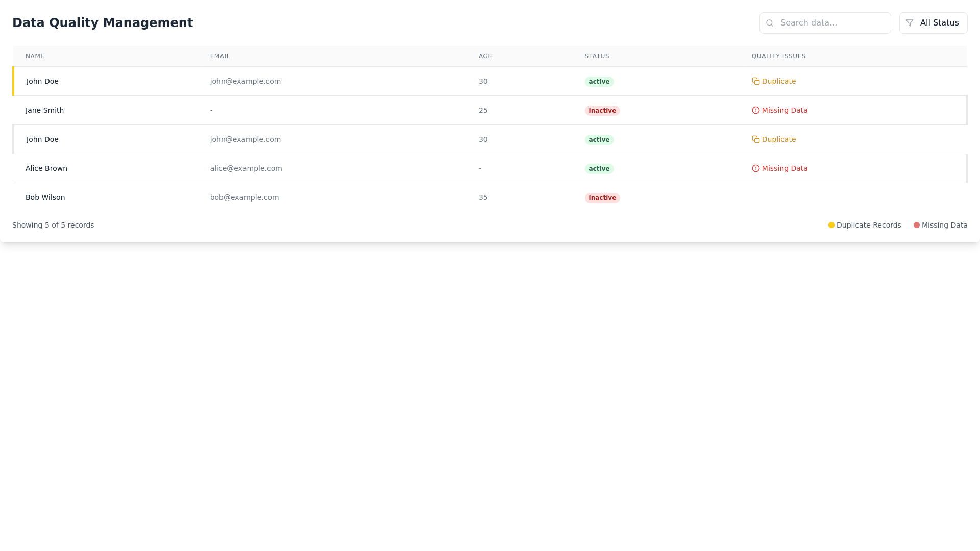Click Alice Brown's active status badge

[599, 169]
